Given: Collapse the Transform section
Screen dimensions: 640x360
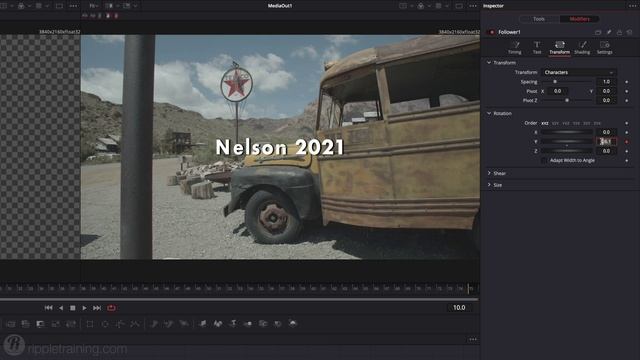Looking at the screenshot, I should [x=489, y=62].
